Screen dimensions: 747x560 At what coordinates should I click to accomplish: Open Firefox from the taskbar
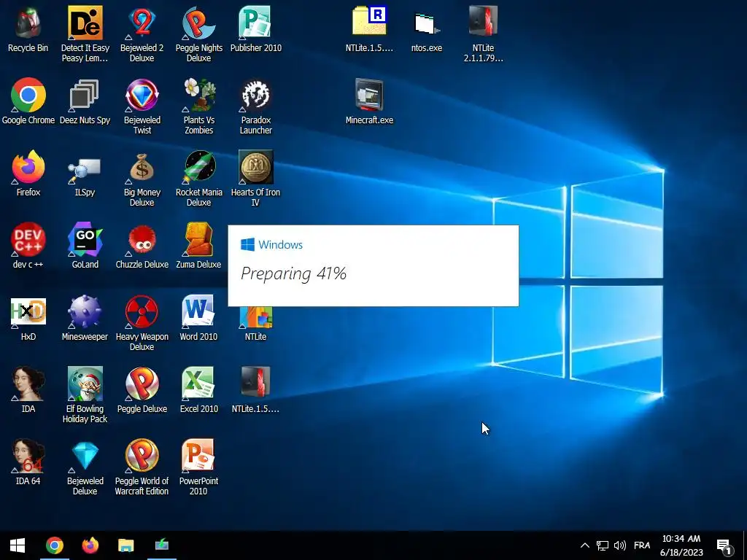pos(90,545)
